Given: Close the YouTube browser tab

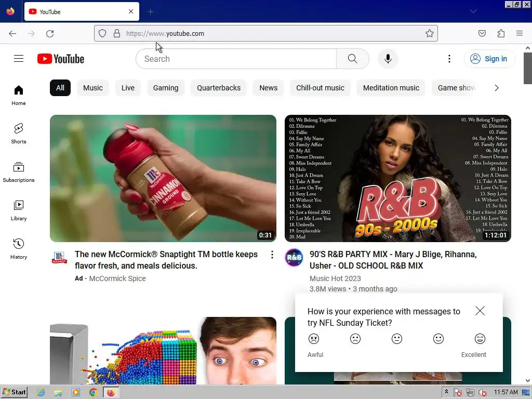Looking at the screenshot, I should click(x=131, y=11).
